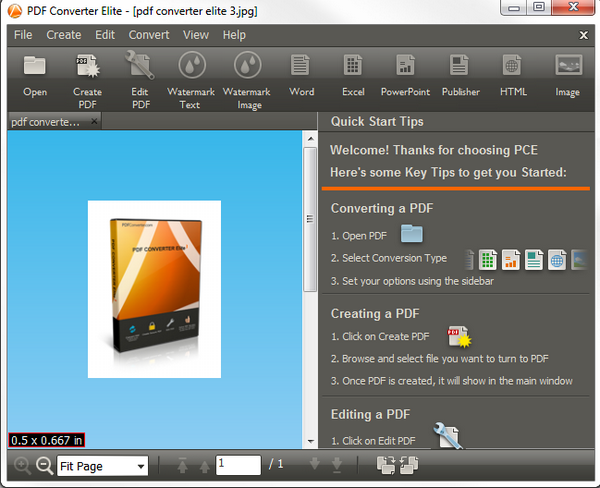Go to next page arrow

[x=315, y=464]
